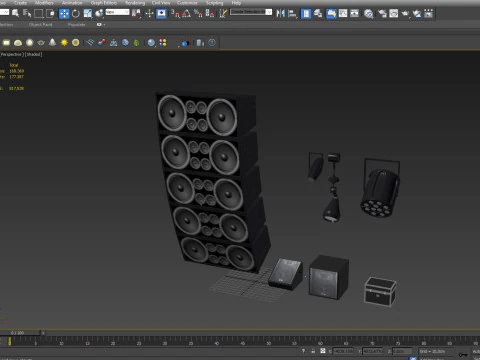Viewport: 480px width, 360px height.
Task: Activate the Select and Rotate tool
Action: pyautogui.click(x=76, y=13)
